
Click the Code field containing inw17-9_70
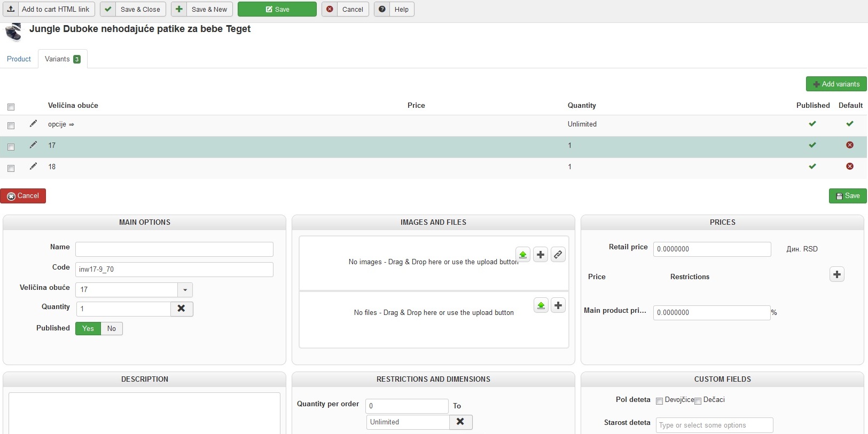pyautogui.click(x=174, y=270)
